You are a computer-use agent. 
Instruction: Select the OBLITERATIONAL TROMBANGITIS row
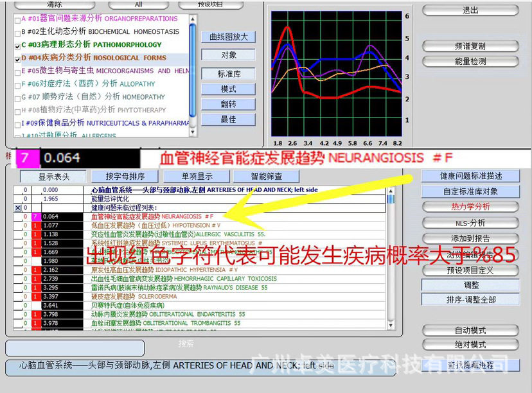(199, 323)
